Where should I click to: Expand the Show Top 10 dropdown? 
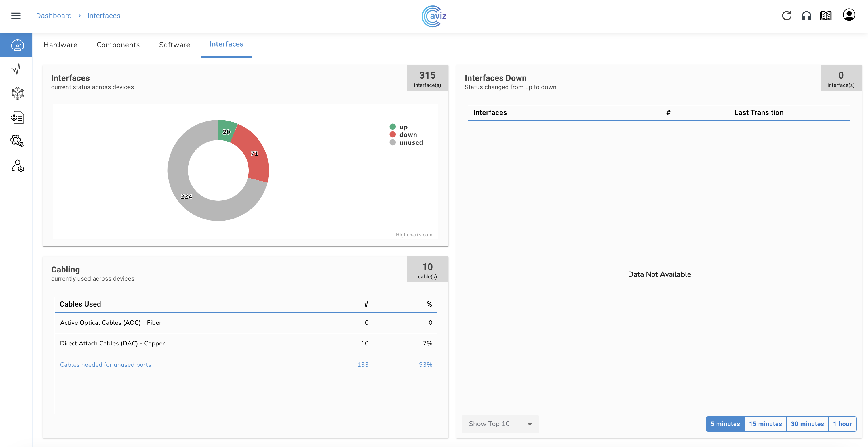pyautogui.click(x=500, y=424)
